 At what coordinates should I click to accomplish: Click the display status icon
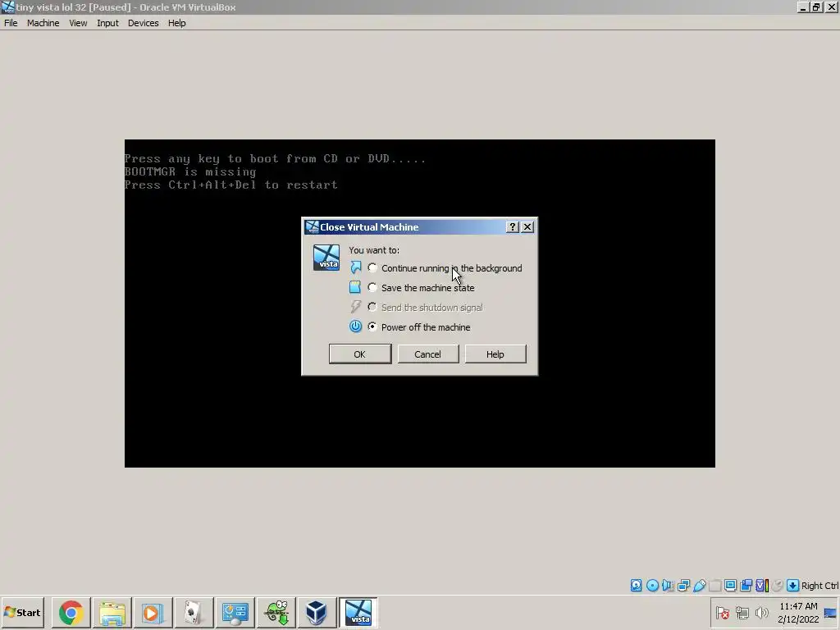point(730,586)
